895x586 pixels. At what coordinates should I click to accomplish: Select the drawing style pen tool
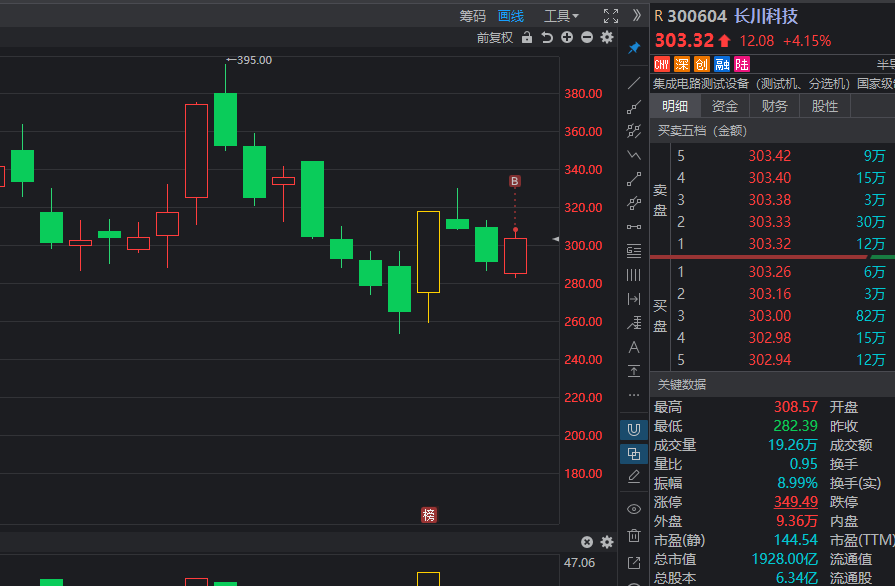point(634,477)
